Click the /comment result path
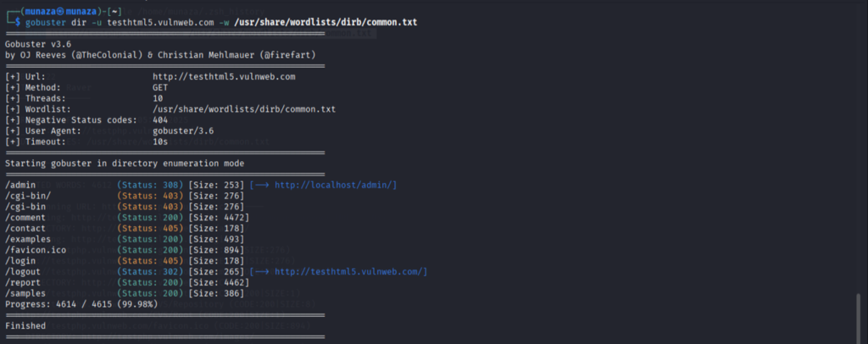The width and height of the screenshot is (868, 344). (25, 218)
